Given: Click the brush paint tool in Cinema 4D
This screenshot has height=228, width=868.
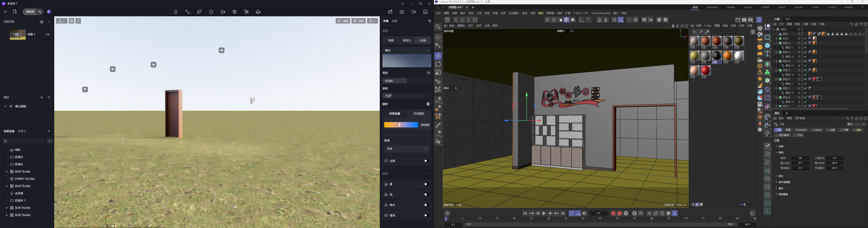Looking at the screenshot, I should (438, 125).
